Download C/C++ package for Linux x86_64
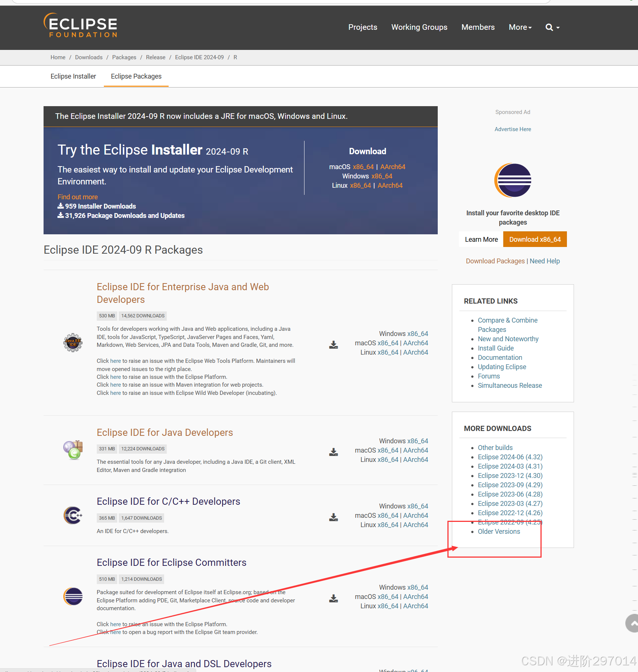The height and width of the screenshot is (672, 638). point(388,525)
